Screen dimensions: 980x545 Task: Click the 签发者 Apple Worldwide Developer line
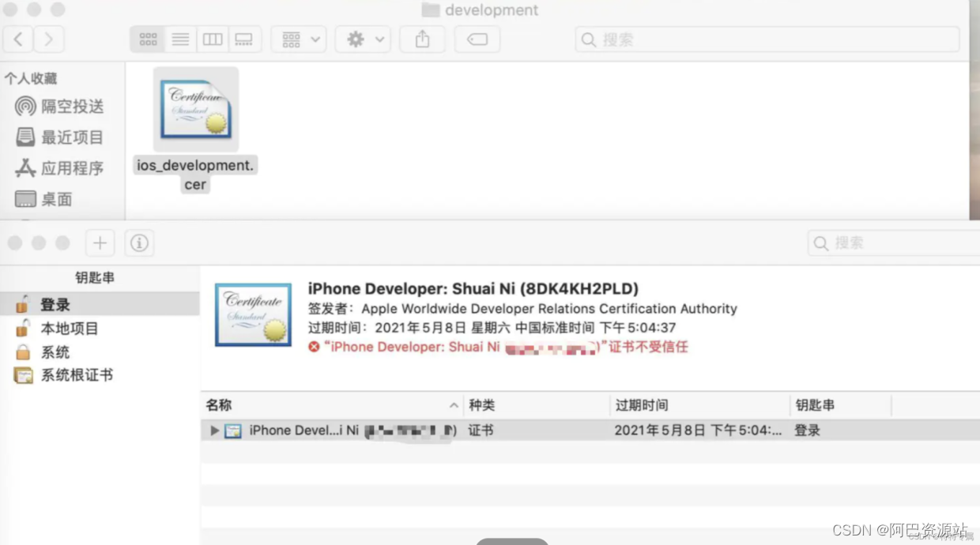tap(522, 309)
